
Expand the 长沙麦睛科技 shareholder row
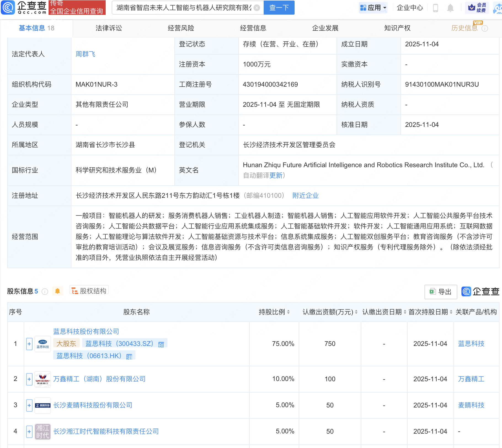click(29, 405)
